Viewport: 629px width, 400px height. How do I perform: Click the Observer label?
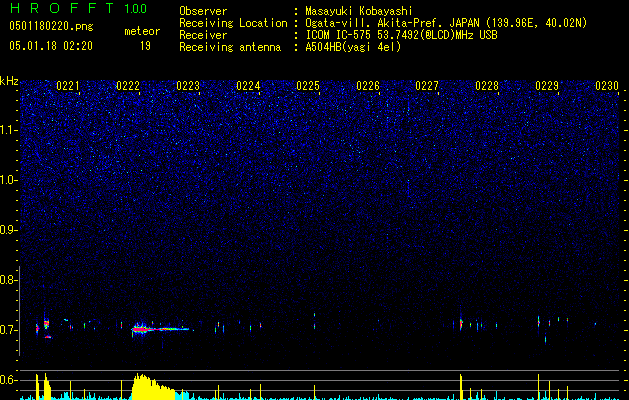pos(203,11)
